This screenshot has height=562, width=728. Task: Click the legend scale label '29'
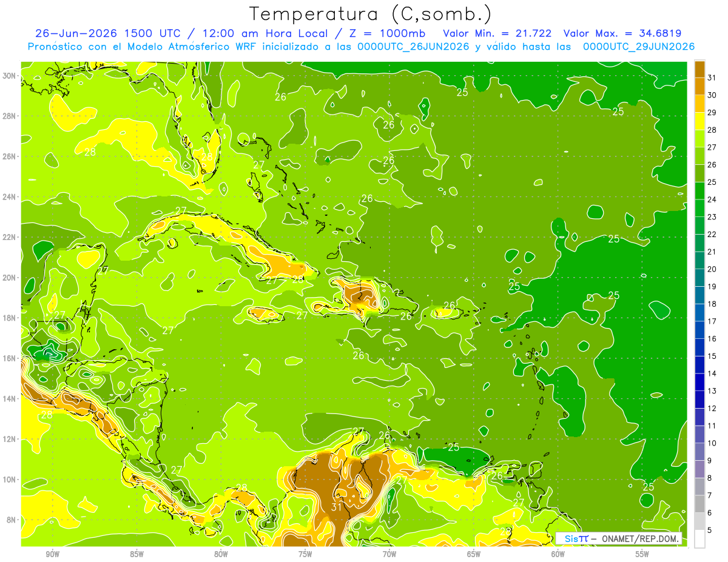click(712, 112)
